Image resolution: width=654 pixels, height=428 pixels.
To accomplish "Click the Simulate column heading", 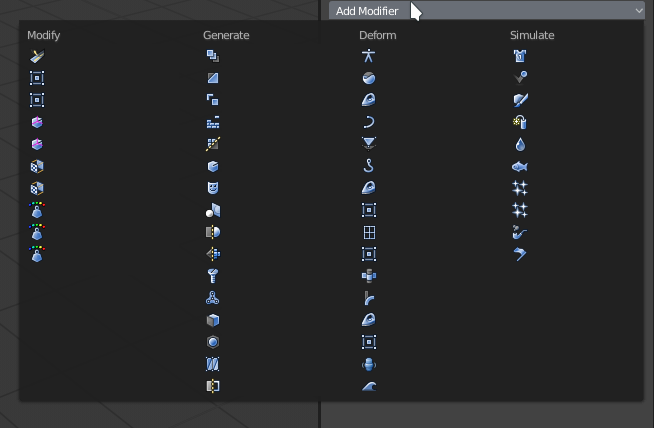I will [532, 35].
